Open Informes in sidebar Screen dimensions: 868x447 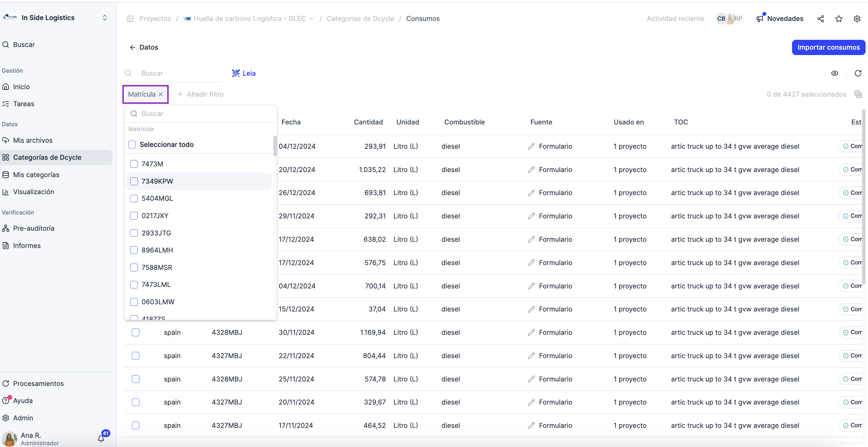[27, 245]
